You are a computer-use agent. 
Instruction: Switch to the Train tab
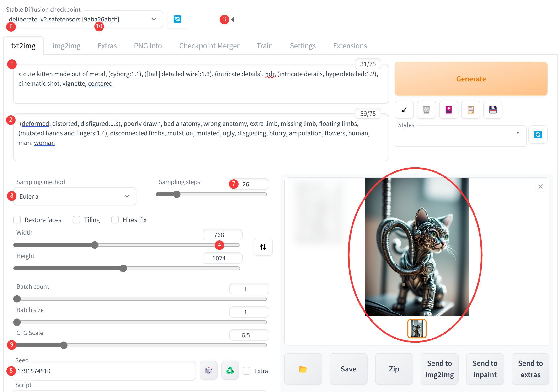click(x=265, y=46)
